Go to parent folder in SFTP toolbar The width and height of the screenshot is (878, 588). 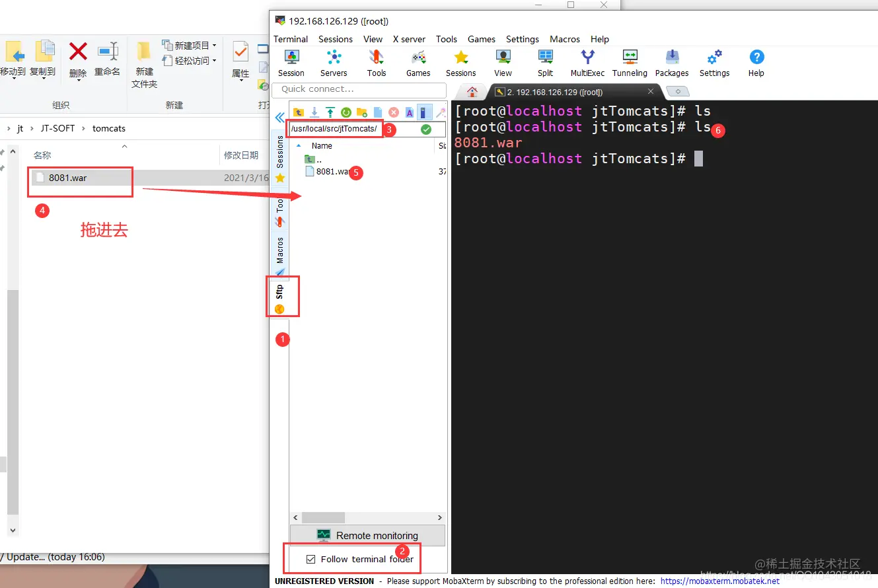299,112
